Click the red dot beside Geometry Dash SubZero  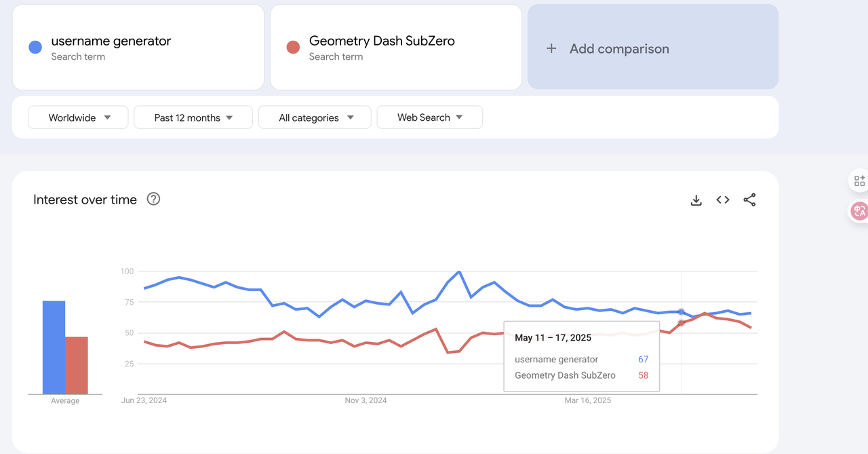(x=293, y=47)
